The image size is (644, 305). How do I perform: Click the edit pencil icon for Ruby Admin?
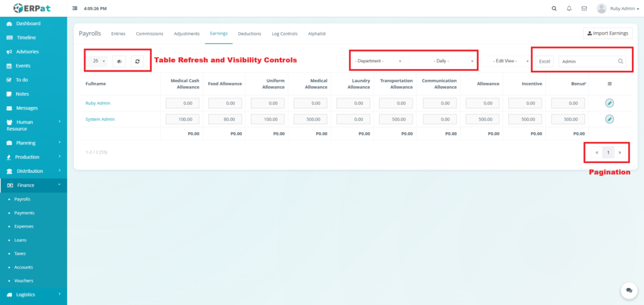[x=609, y=103]
